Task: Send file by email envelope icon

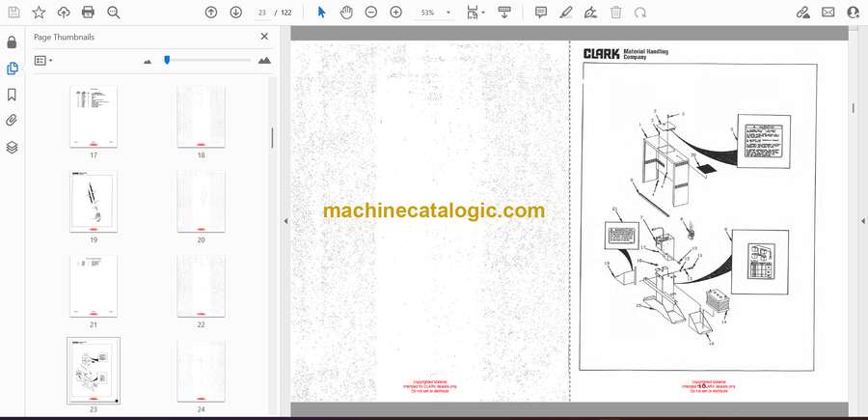Action: click(828, 13)
